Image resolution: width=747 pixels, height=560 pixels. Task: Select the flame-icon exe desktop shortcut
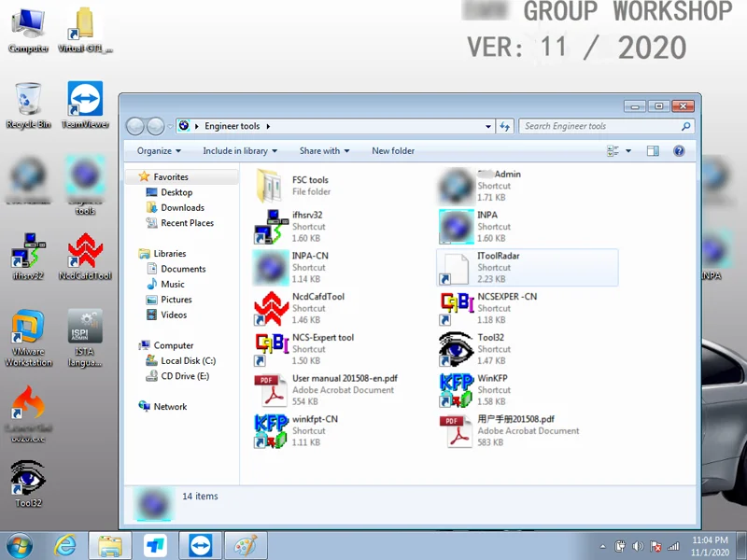(28, 413)
